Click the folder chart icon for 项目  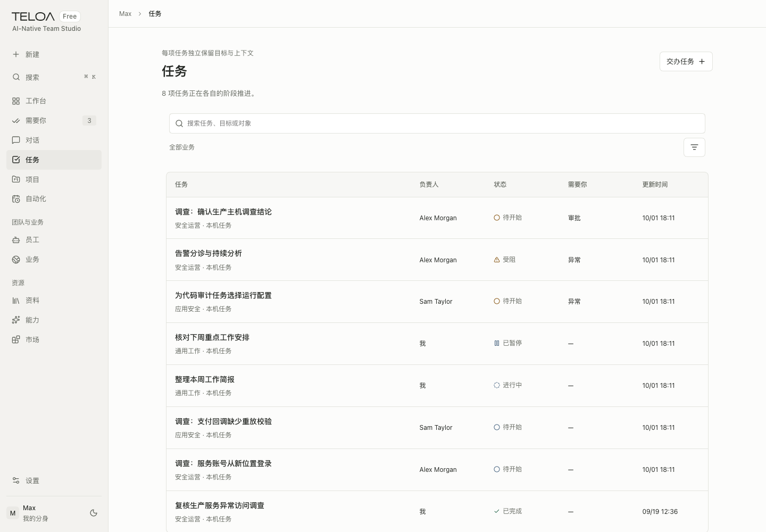(x=16, y=179)
